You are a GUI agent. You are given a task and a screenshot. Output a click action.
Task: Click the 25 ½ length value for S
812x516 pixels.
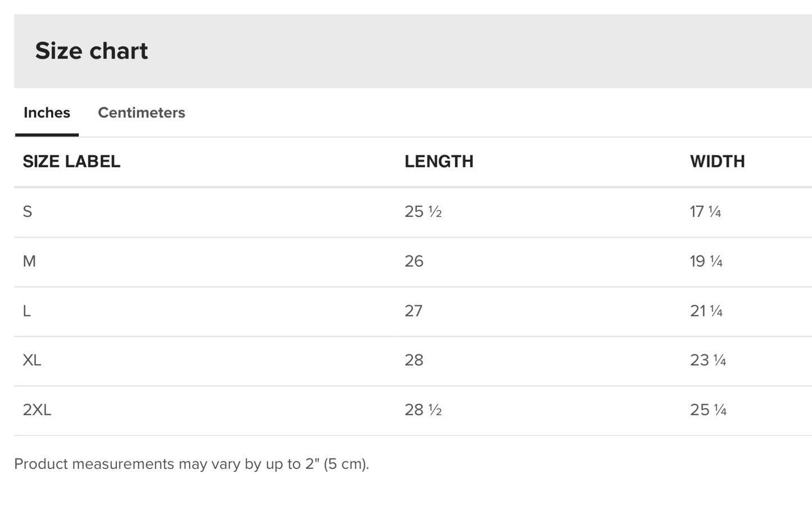423,211
